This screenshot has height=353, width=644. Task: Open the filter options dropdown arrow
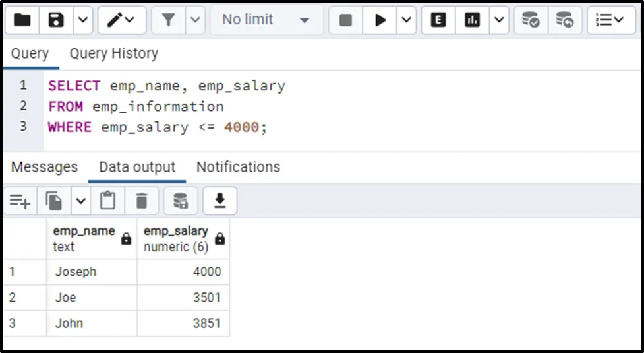tap(195, 20)
